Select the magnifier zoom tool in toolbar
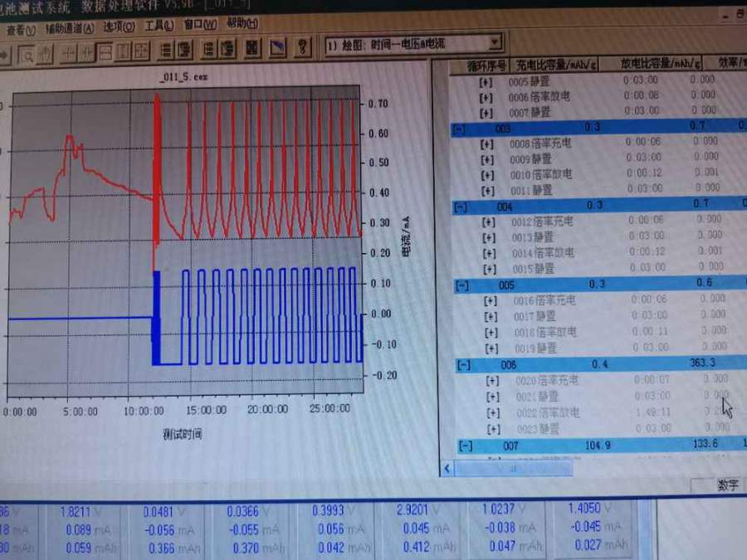The width and height of the screenshot is (747, 560). 27,53
